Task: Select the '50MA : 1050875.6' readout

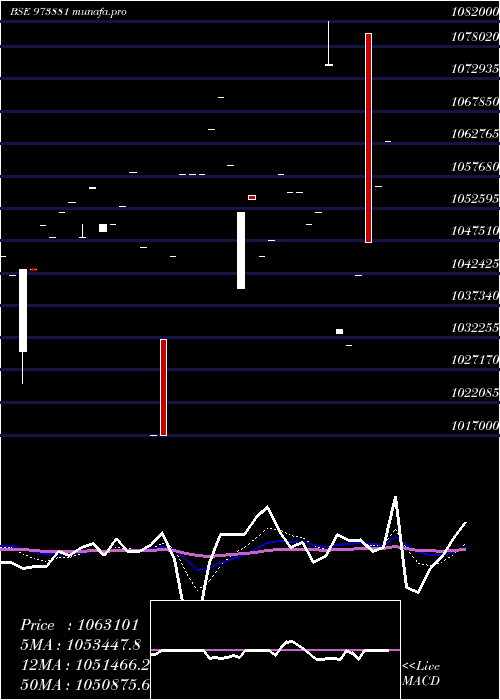Action: [x=85, y=684]
